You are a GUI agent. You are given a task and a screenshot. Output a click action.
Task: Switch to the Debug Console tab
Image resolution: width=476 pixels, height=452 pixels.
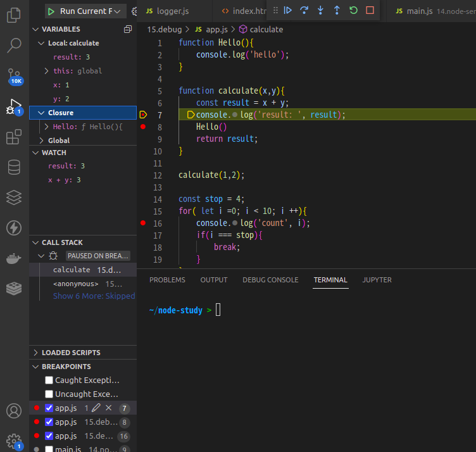(x=270, y=280)
